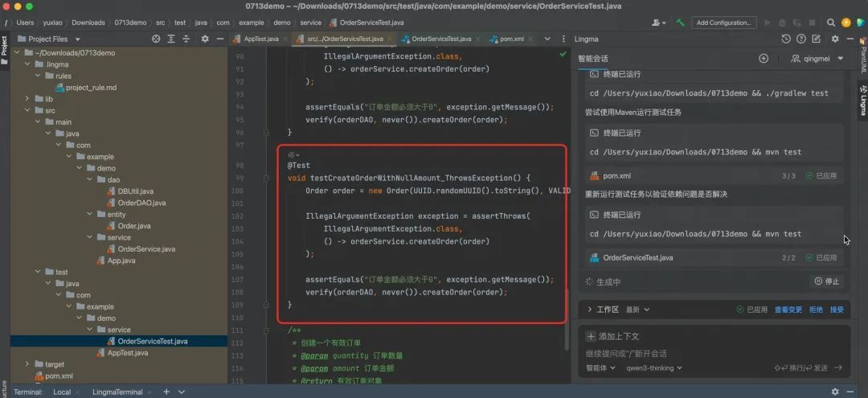Click the Run arrow in main toolbar
Viewport: 868px width, 398px height.
(x=768, y=23)
